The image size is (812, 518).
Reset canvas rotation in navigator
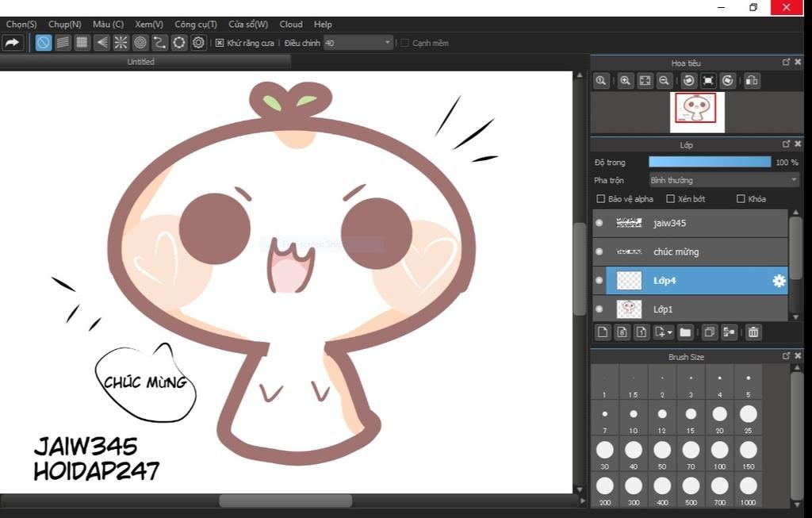(708, 81)
